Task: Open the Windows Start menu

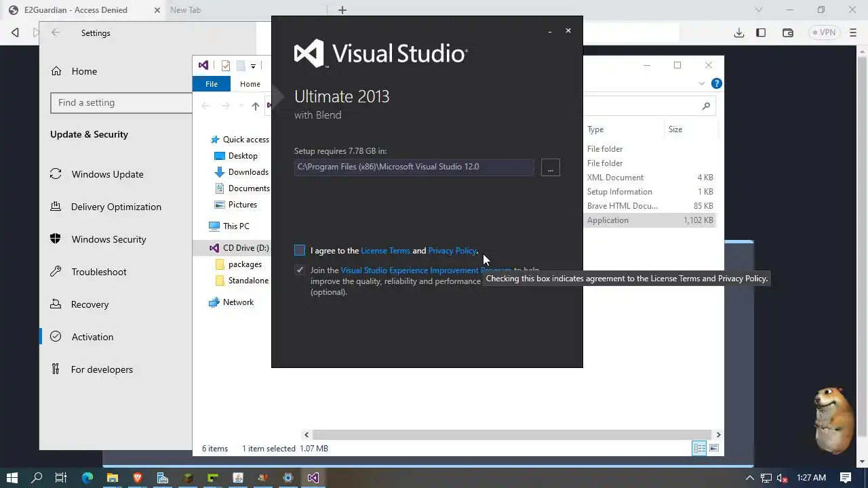Action: (12, 478)
